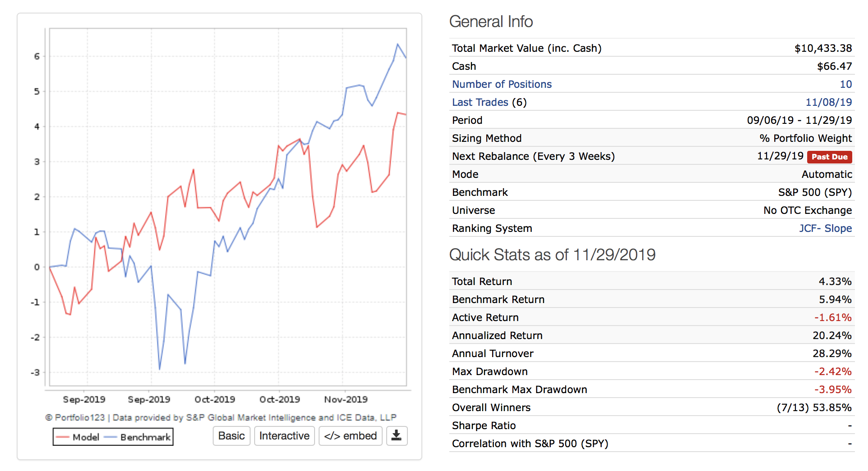
Task: Click the red Past Due badge
Action: click(829, 157)
